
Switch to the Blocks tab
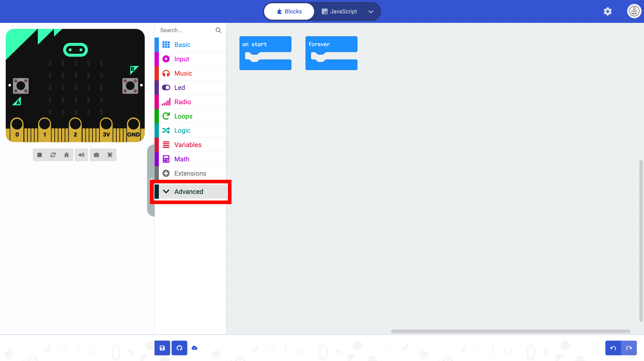click(289, 11)
